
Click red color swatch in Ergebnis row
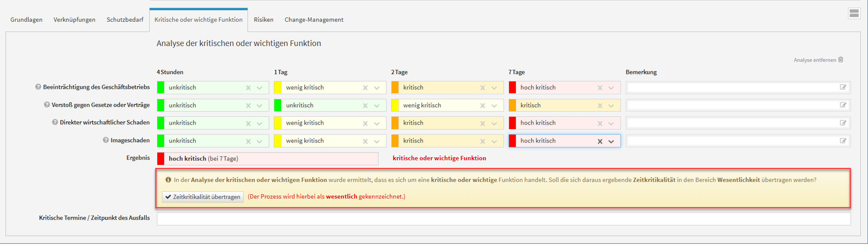point(161,159)
